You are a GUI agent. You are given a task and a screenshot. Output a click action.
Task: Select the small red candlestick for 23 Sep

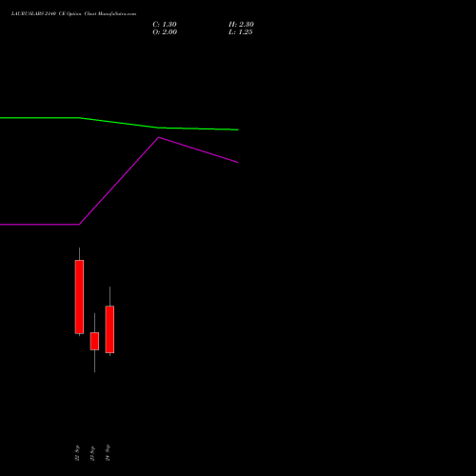[94, 341]
